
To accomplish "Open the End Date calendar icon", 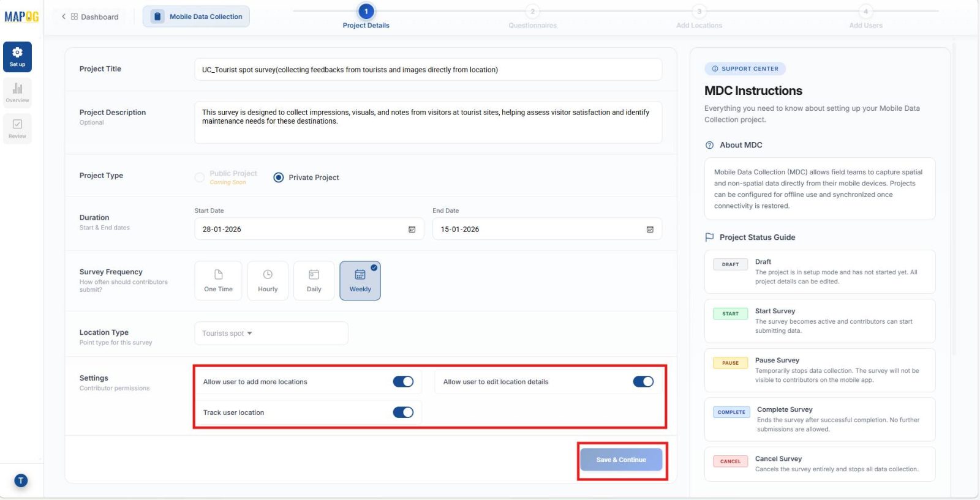I will pos(650,229).
